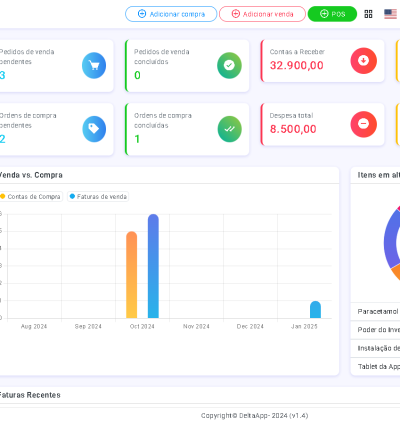Click the Pedidos de venda concluídos label
This screenshot has height=424, width=400.
tap(162, 57)
